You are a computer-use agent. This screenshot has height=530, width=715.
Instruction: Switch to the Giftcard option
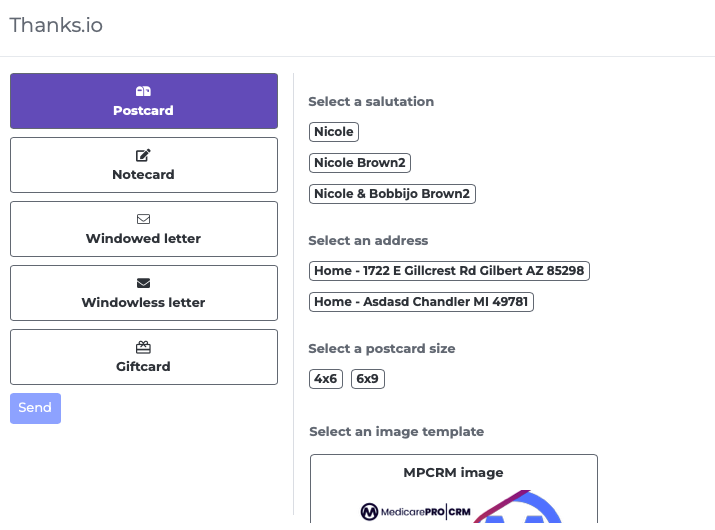[x=144, y=357]
